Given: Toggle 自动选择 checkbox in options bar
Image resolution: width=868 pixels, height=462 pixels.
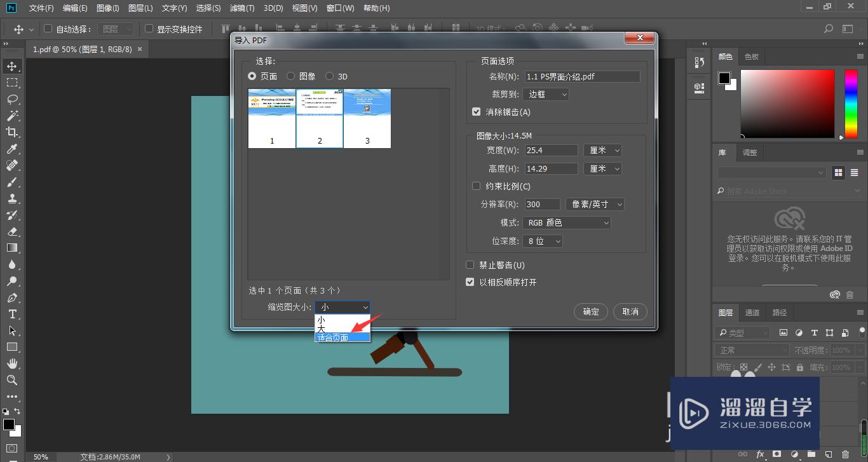Looking at the screenshot, I should point(48,29).
